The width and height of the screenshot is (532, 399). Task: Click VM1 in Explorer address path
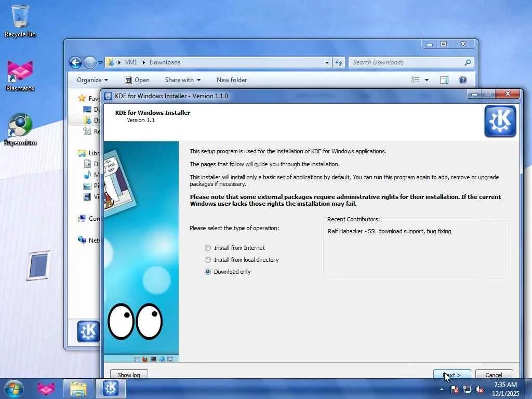coord(131,62)
